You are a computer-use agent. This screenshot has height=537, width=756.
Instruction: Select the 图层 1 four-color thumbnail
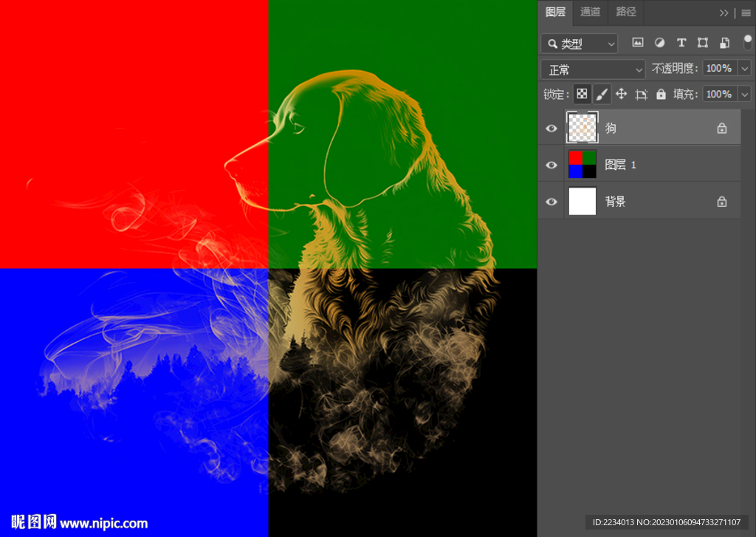[583, 165]
